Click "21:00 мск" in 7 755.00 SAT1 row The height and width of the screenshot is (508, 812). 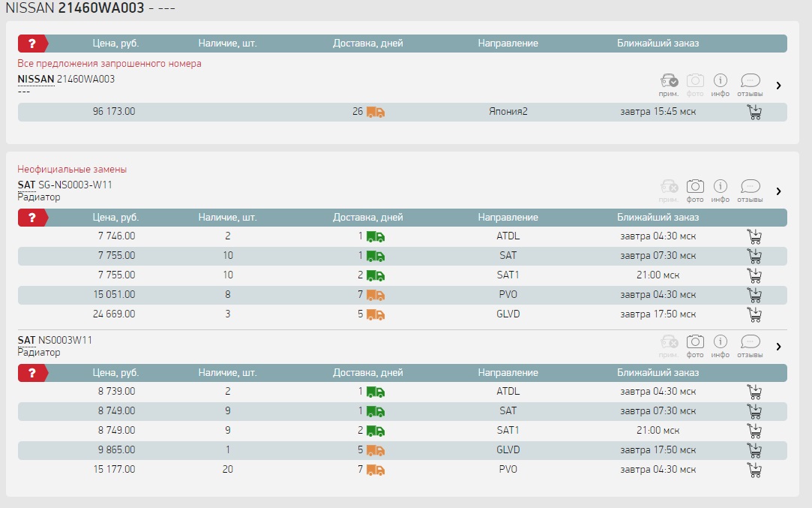point(658,275)
